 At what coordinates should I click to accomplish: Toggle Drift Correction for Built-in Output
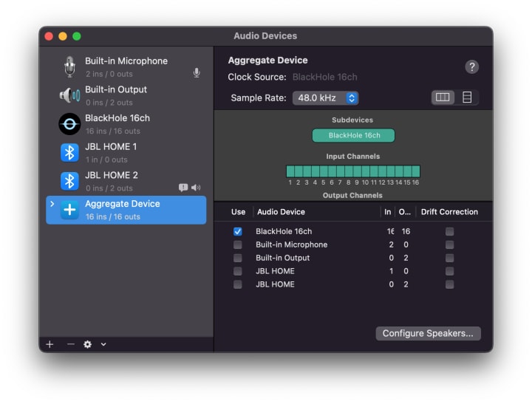tap(449, 258)
